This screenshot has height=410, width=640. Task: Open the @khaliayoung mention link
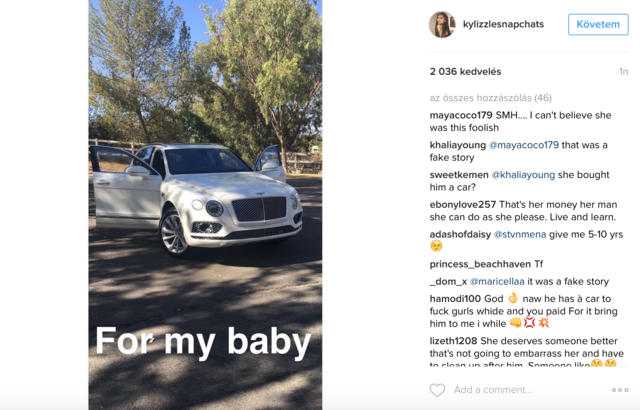coord(523,175)
